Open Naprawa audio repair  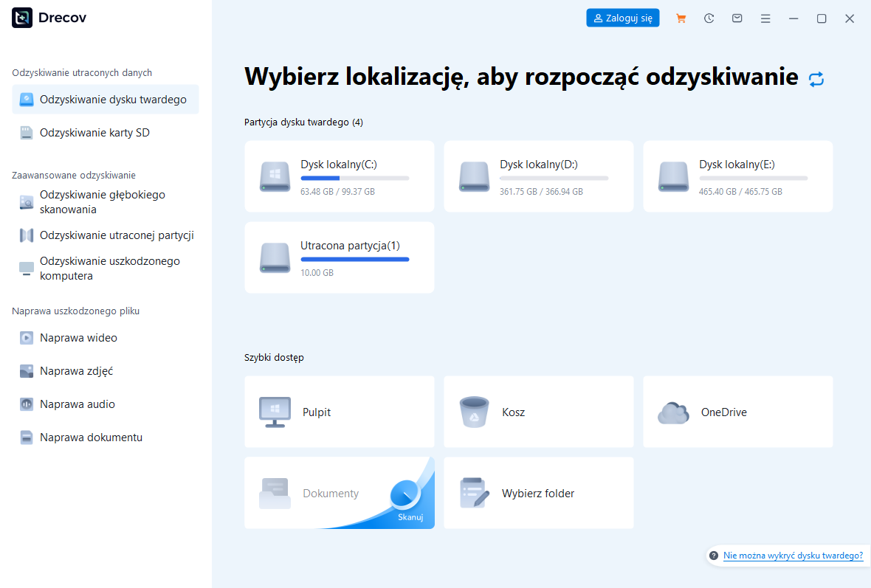click(x=75, y=404)
